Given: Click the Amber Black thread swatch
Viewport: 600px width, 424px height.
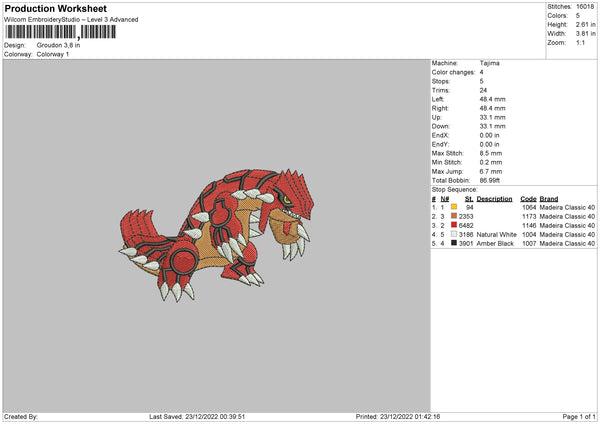Looking at the screenshot, I should coord(454,243).
